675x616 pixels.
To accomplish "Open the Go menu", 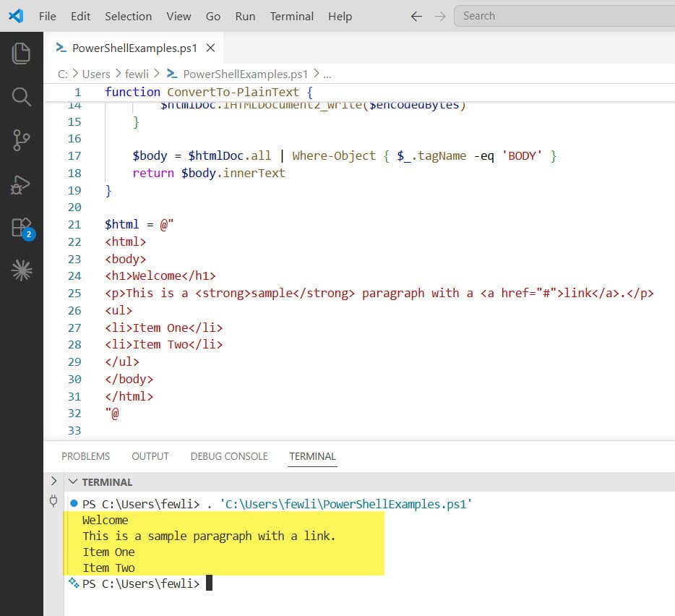I will (213, 17).
